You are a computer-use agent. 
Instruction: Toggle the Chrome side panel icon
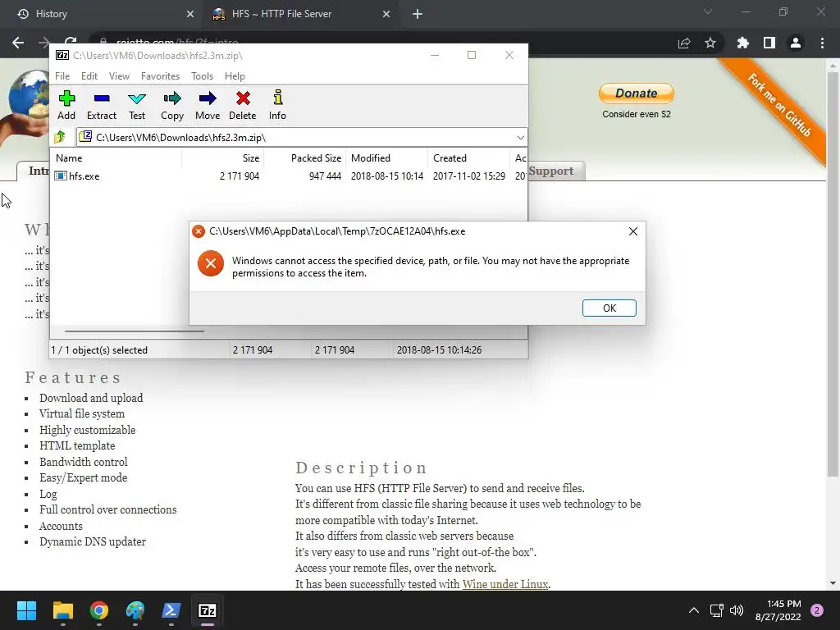[769, 43]
